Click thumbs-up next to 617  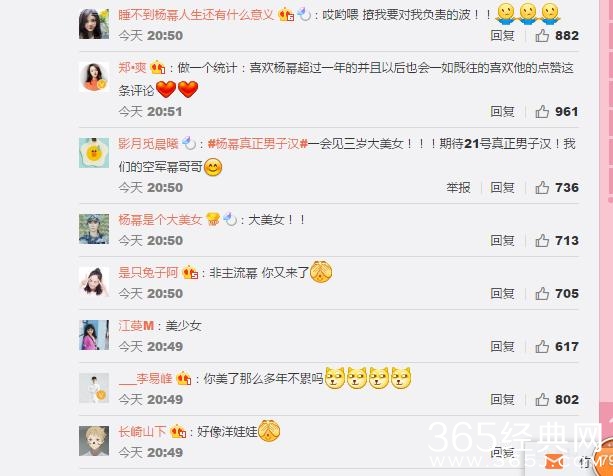[x=542, y=347]
